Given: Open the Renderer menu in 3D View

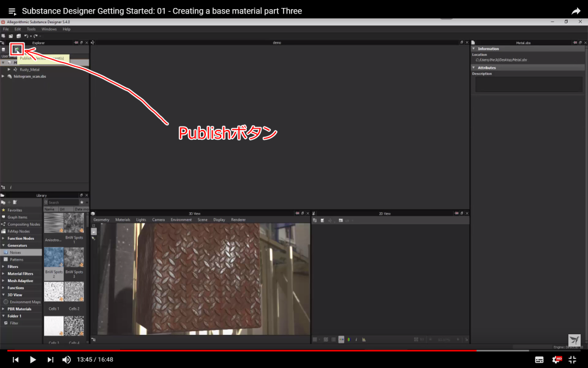Looking at the screenshot, I should coord(238,220).
